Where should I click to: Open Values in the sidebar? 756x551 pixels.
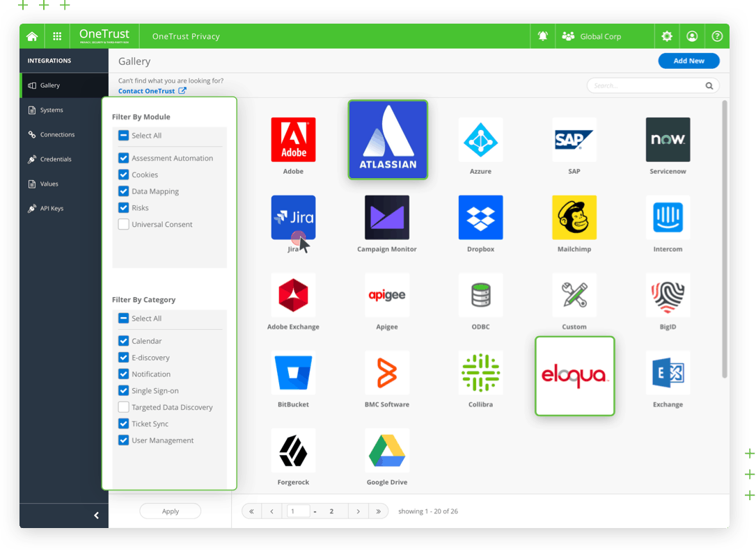(64, 184)
